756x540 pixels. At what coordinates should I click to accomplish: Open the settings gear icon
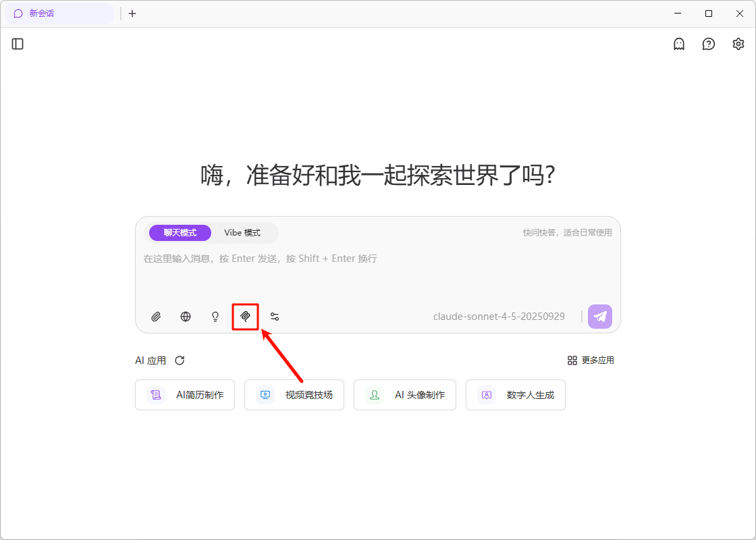738,44
